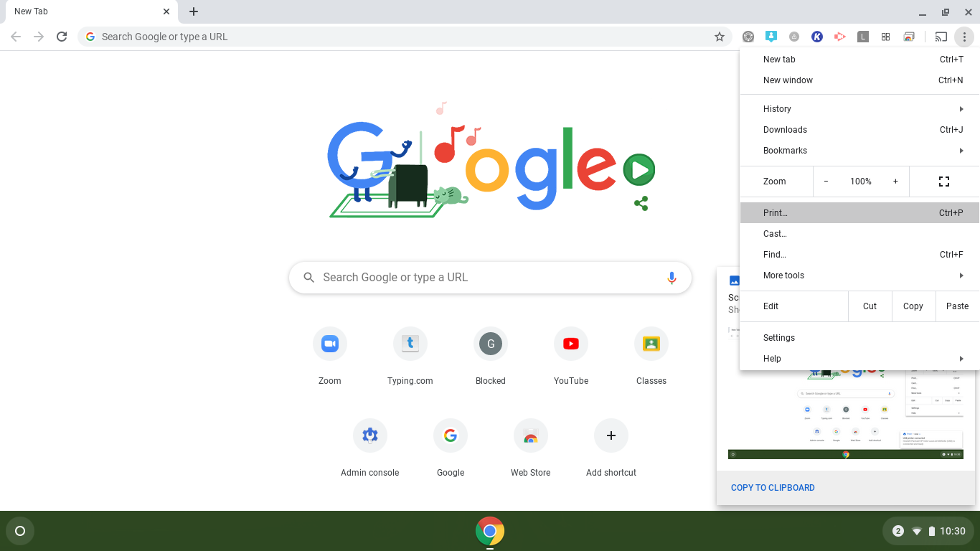
Task: Click the Cast icon in the toolbar
Action: pos(941,37)
